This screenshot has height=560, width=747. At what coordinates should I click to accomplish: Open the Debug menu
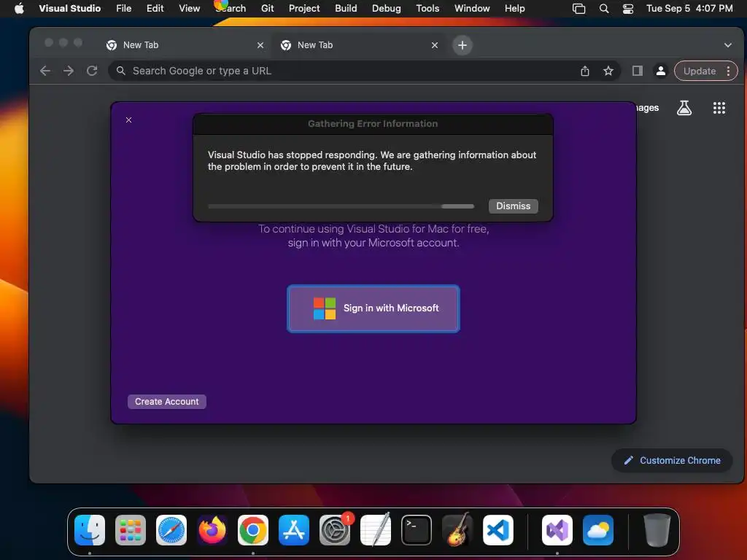coord(387,8)
